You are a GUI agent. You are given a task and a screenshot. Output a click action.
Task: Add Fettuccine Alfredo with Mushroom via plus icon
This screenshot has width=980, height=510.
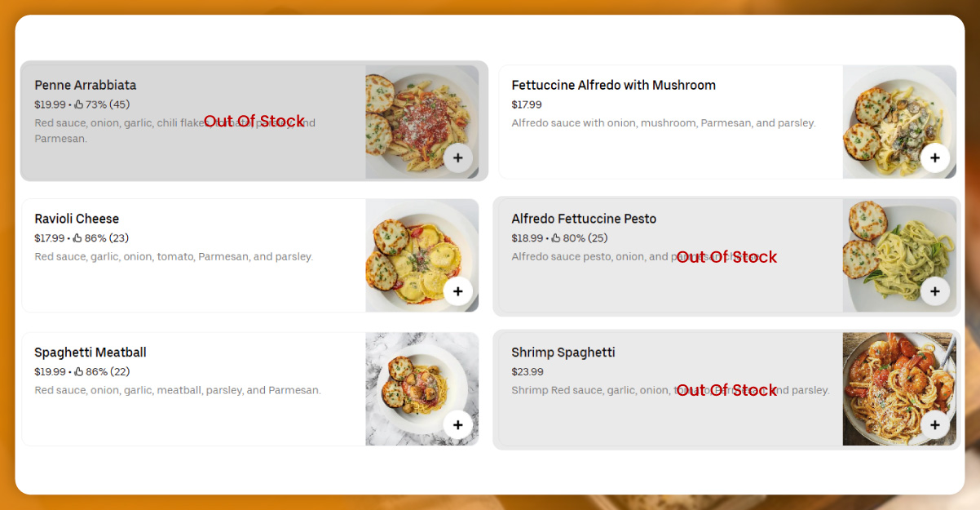(x=934, y=157)
